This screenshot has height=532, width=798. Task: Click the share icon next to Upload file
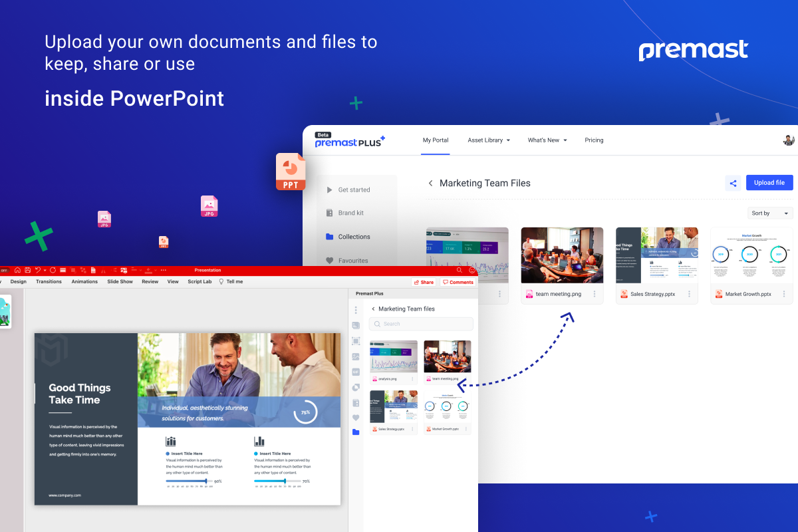point(733,183)
